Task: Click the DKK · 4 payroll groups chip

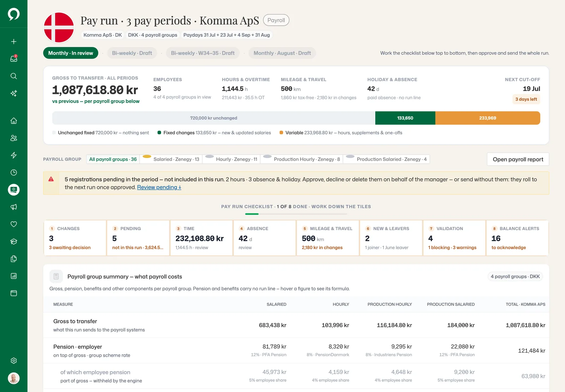Action: (153, 35)
